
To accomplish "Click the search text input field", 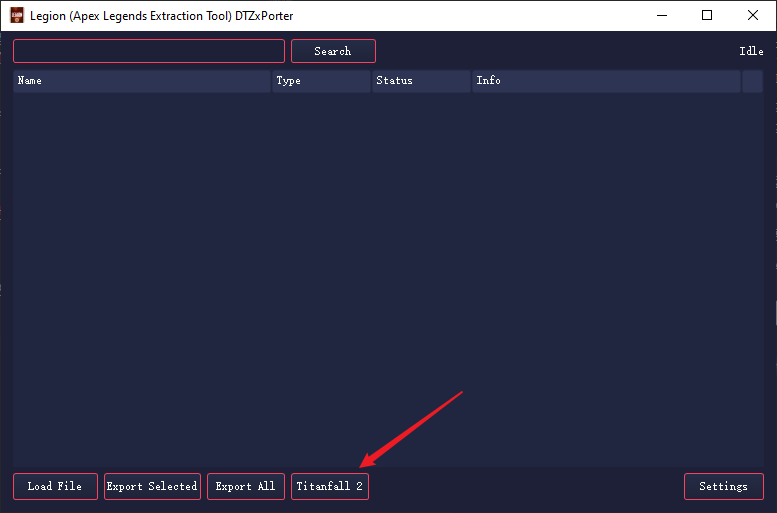I will click(x=149, y=51).
